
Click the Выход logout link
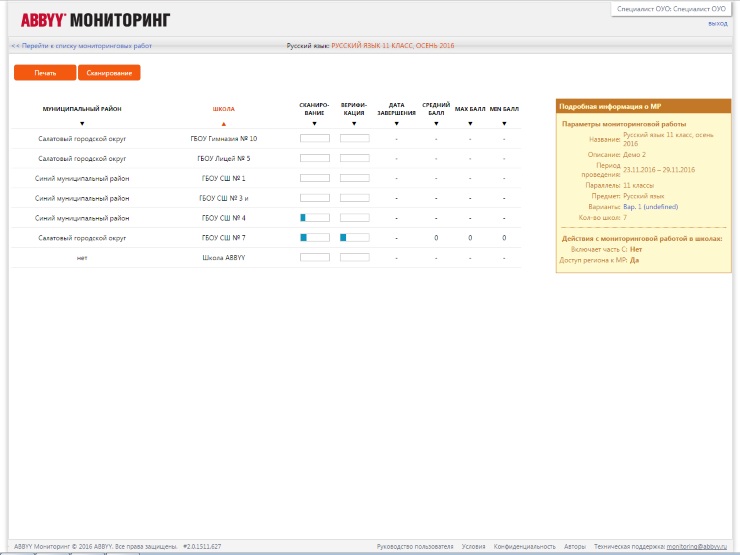[717, 24]
